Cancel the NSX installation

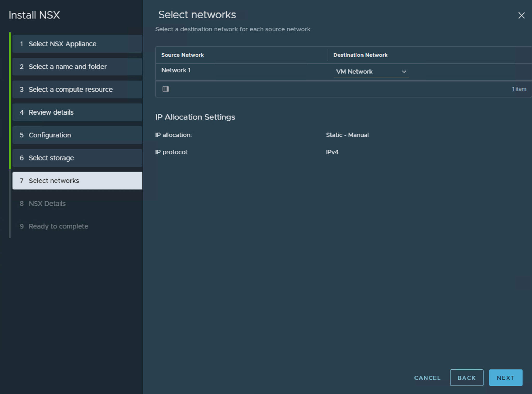(x=427, y=378)
